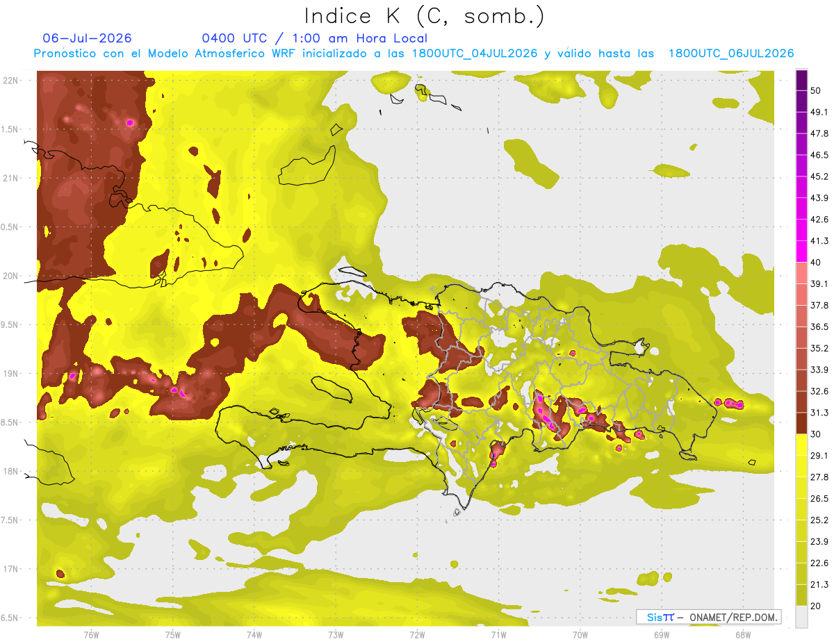Viewport: 834px width, 644px height.
Task: Click the longitude label "70W"
Action: click(x=580, y=634)
